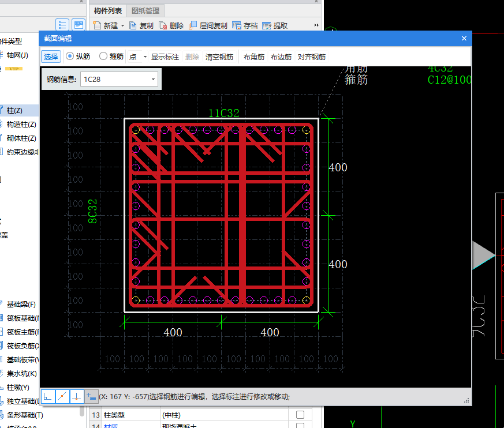Screen dimensions: 504x428
Task: Click the 布边筋 button
Action: 281,57
